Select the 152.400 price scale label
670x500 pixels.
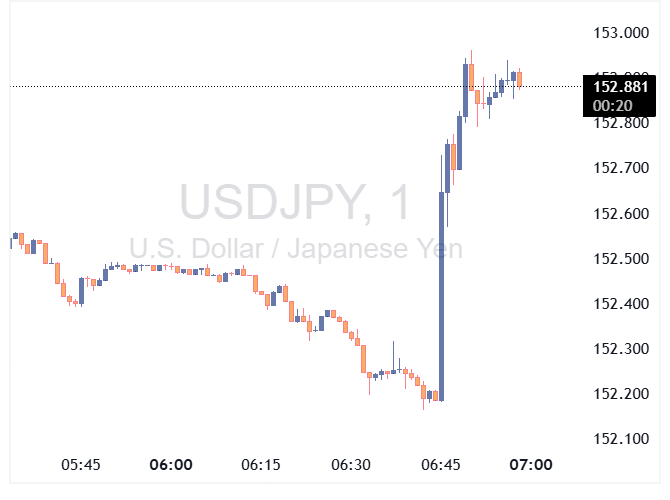621,304
